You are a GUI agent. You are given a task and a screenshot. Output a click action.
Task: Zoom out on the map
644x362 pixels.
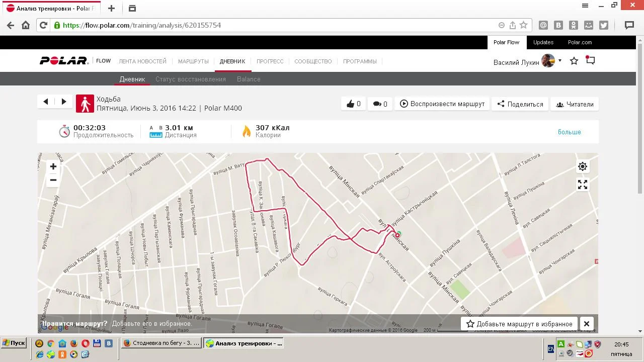(x=53, y=180)
